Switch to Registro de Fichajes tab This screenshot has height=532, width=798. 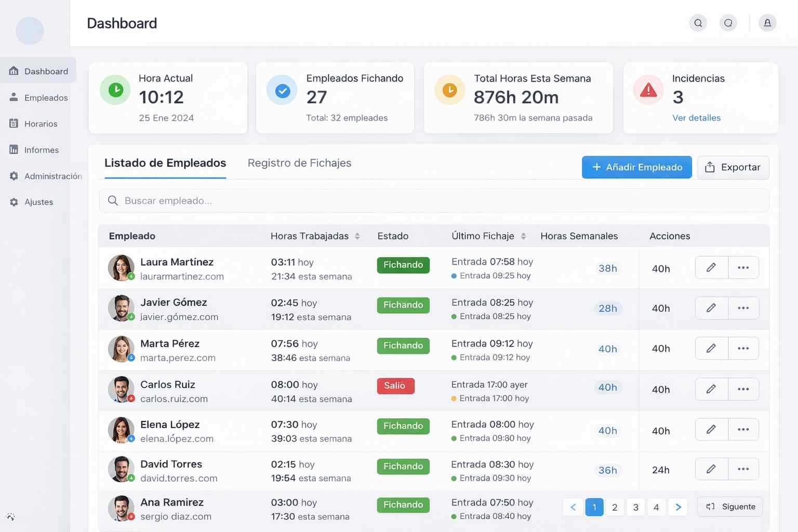coord(299,163)
